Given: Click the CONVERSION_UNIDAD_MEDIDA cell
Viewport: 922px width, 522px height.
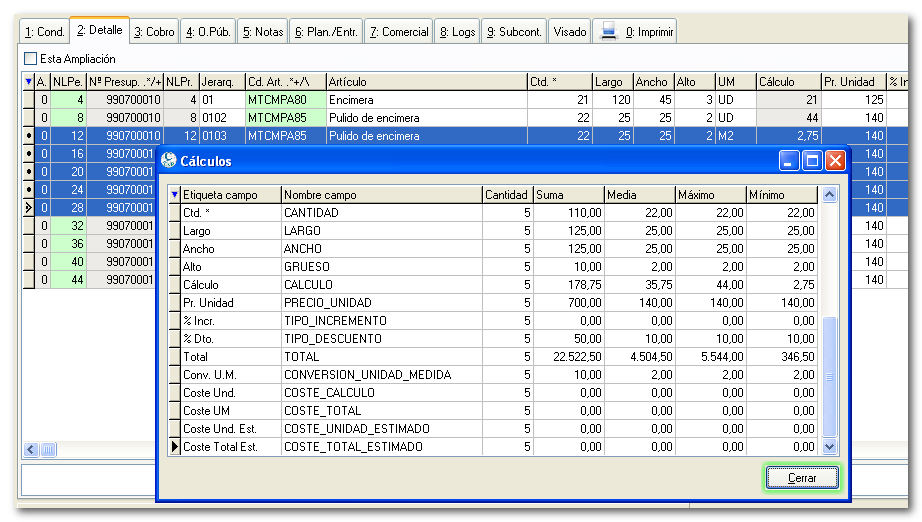Looking at the screenshot, I should point(382,375).
